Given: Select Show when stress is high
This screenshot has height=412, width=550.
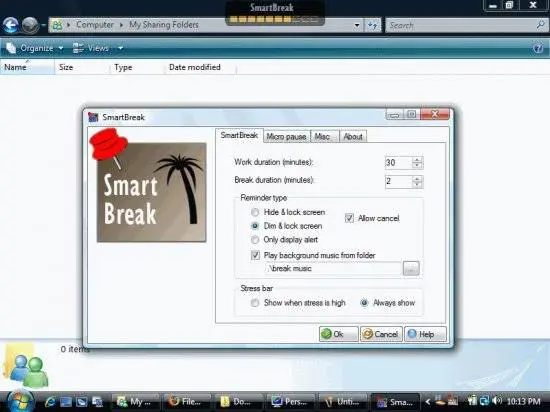Looking at the screenshot, I should 255,303.
